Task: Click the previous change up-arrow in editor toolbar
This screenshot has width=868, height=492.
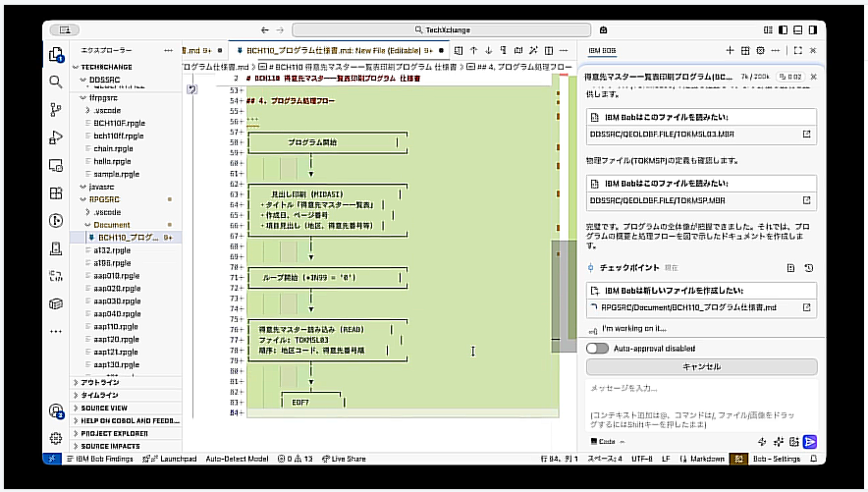Action: [474, 50]
